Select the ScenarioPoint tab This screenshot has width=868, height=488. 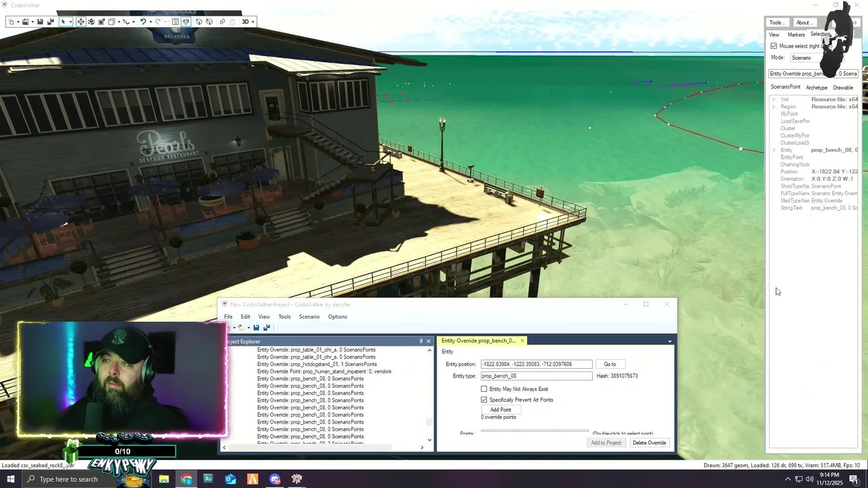(785, 87)
